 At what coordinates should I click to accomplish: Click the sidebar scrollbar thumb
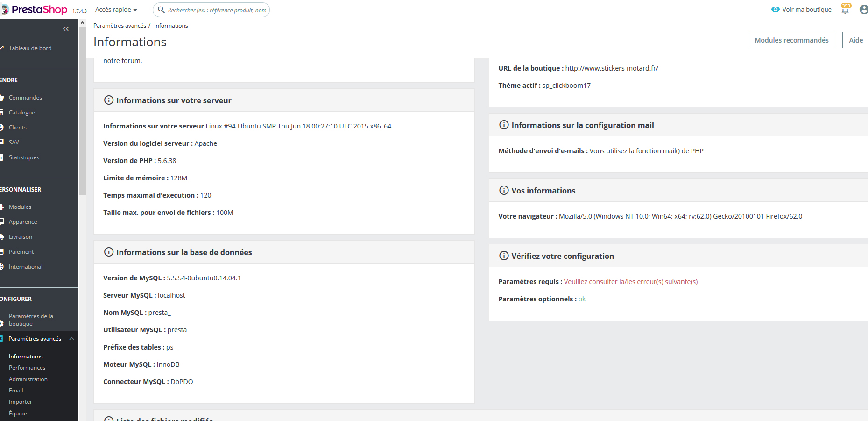[x=83, y=111]
